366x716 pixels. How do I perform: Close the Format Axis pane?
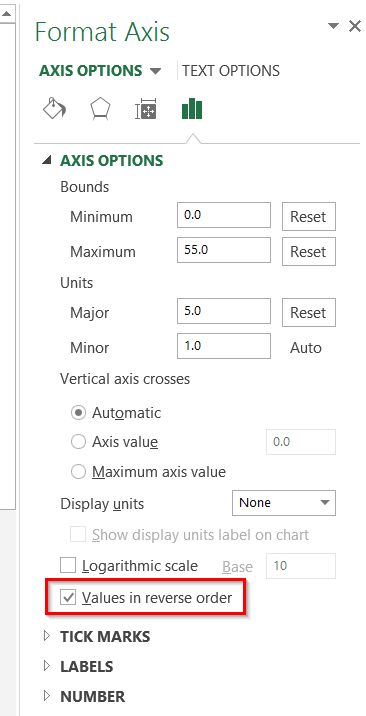[355, 26]
